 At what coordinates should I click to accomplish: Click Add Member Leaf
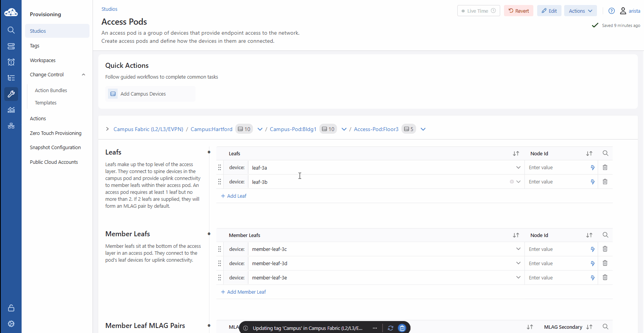pos(243,292)
